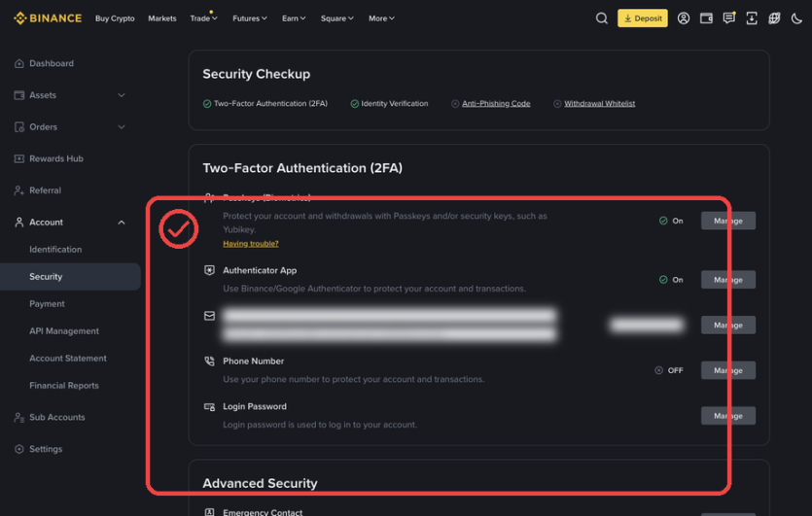Screen dimensions: 812x516
Task: Open the chat messages icon
Action: (728, 18)
